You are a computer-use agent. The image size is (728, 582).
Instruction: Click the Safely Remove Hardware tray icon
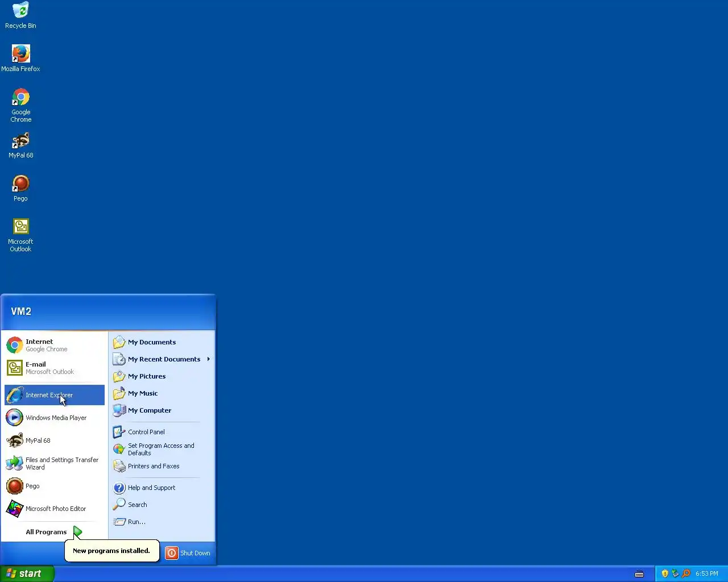(x=675, y=573)
